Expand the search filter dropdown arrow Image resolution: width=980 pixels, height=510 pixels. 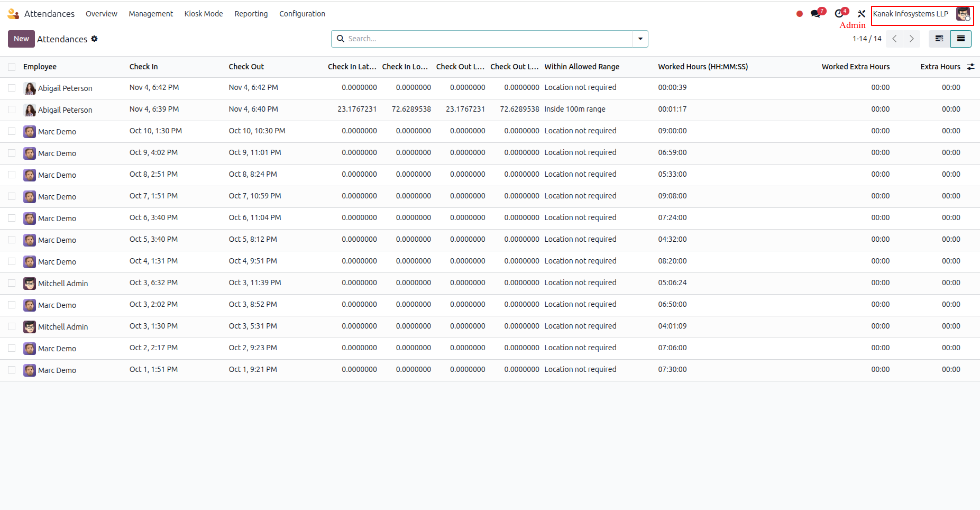640,39
